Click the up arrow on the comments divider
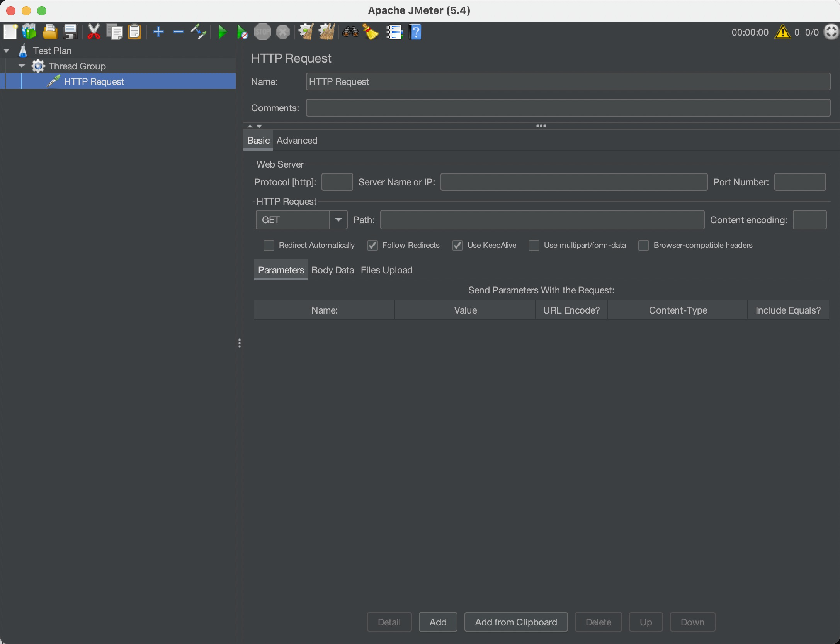This screenshot has height=644, width=840. click(250, 126)
